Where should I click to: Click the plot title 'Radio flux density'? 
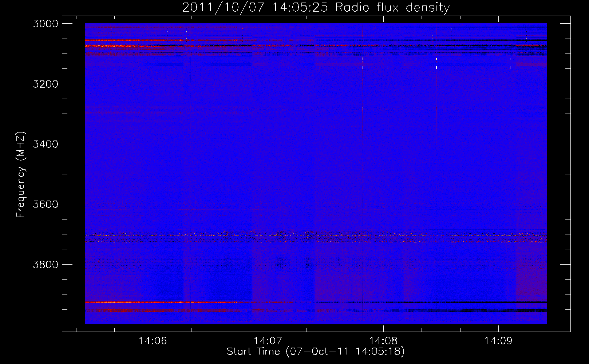392,8
